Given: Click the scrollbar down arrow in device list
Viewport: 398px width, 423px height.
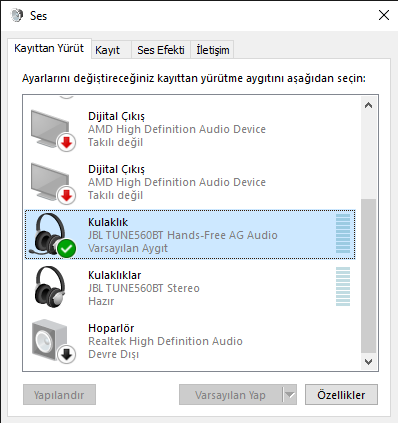Looking at the screenshot, I should click(368, 362).
